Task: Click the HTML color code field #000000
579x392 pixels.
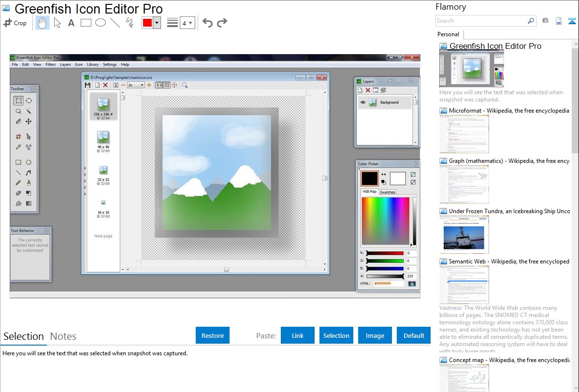Action: (389, 284)
